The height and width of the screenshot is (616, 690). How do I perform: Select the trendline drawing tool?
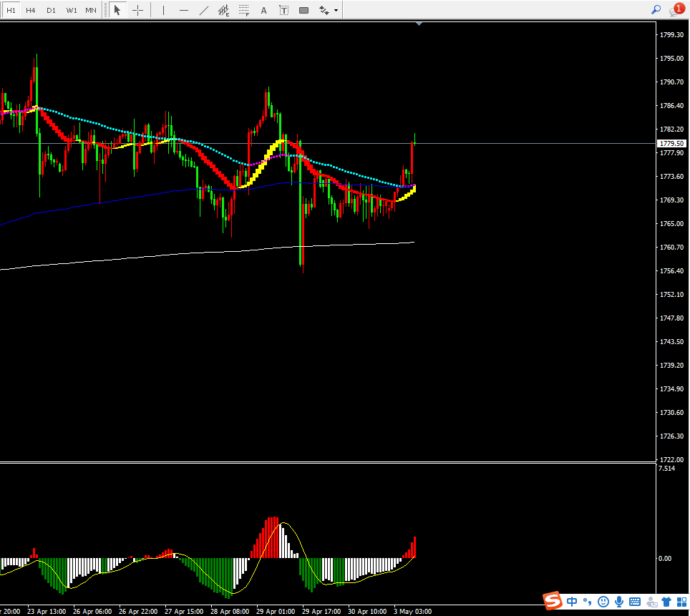pyautogui.click(x=204, y=10)
